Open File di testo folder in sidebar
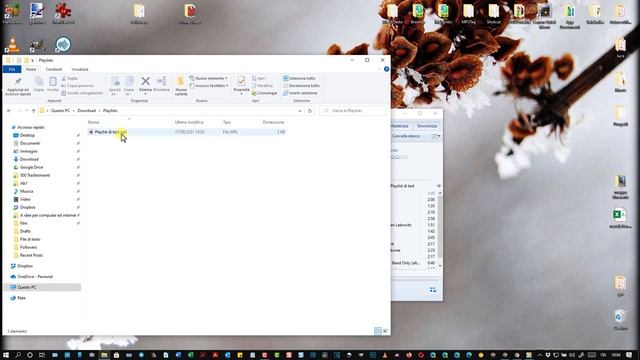The image size is (640, 360). [x=30, y=239]
